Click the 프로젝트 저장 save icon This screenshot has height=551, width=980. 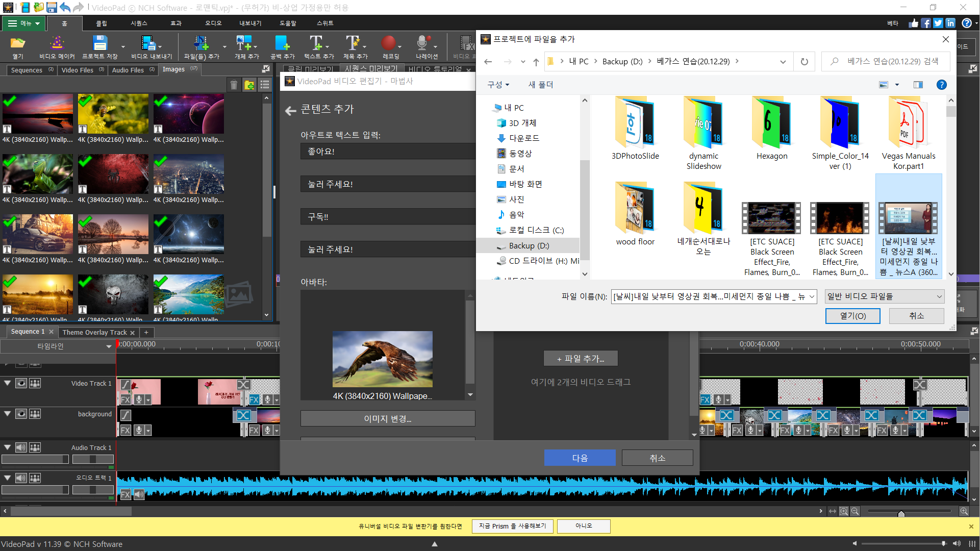tap(100, 43)
